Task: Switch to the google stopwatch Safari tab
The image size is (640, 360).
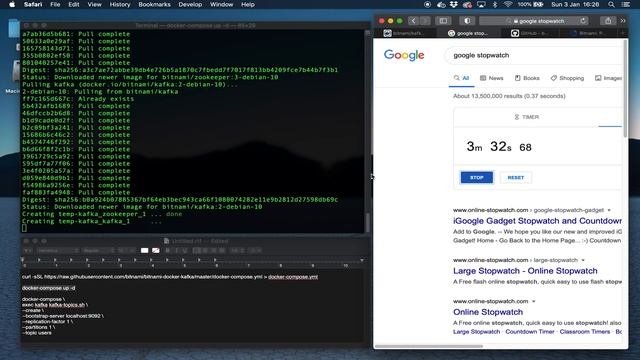Action: 469,33
